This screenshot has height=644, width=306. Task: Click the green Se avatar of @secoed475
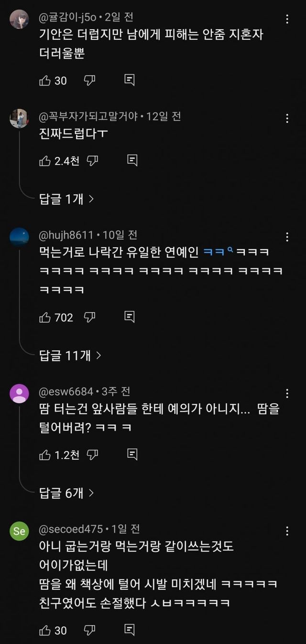(19, 531)
